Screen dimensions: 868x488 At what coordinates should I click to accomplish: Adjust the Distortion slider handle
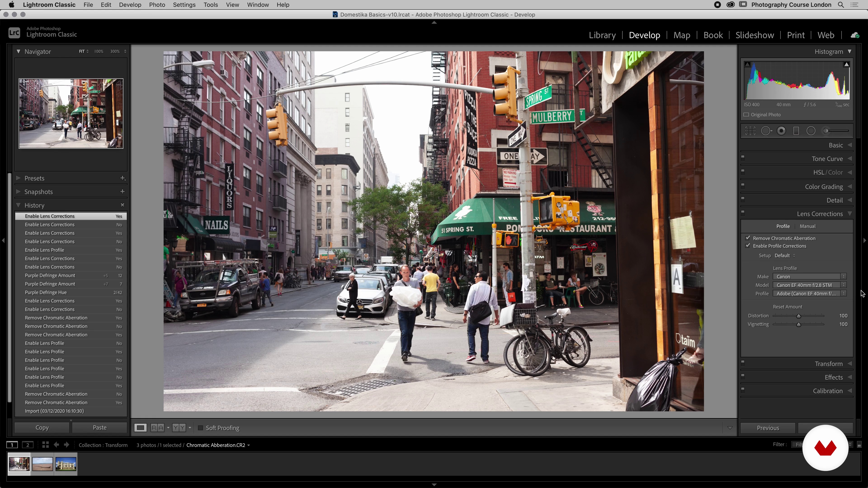click(799, 316)
